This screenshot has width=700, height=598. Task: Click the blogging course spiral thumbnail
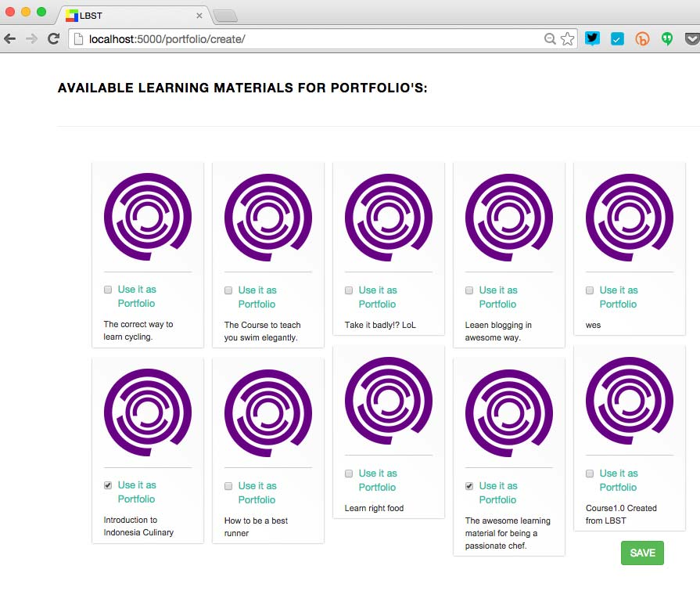pos(509,218)
